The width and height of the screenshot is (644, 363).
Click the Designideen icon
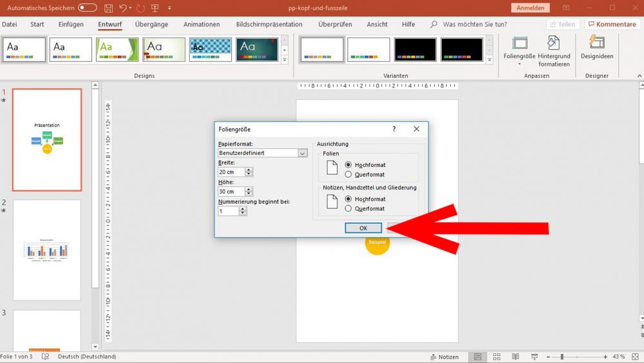point(597,48)
